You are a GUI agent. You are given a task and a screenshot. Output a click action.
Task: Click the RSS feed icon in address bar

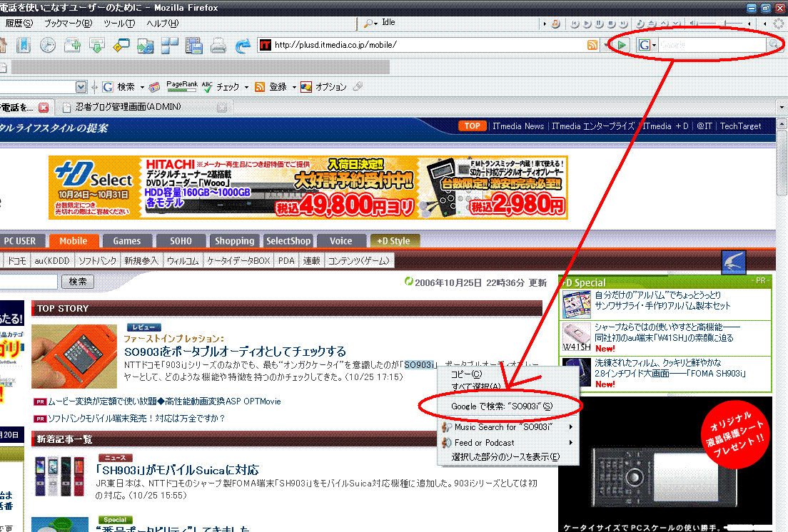pyautogui.click(x=592, y=45)
